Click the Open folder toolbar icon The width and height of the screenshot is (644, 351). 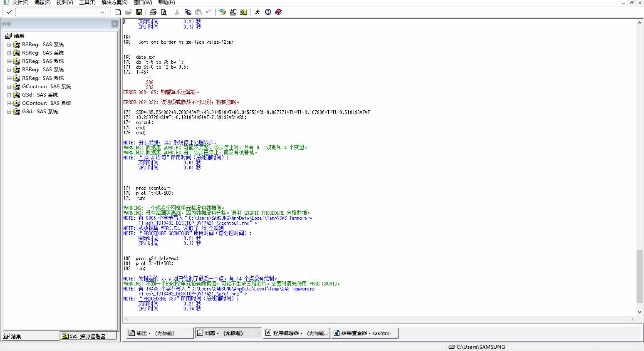coord(128,12)
